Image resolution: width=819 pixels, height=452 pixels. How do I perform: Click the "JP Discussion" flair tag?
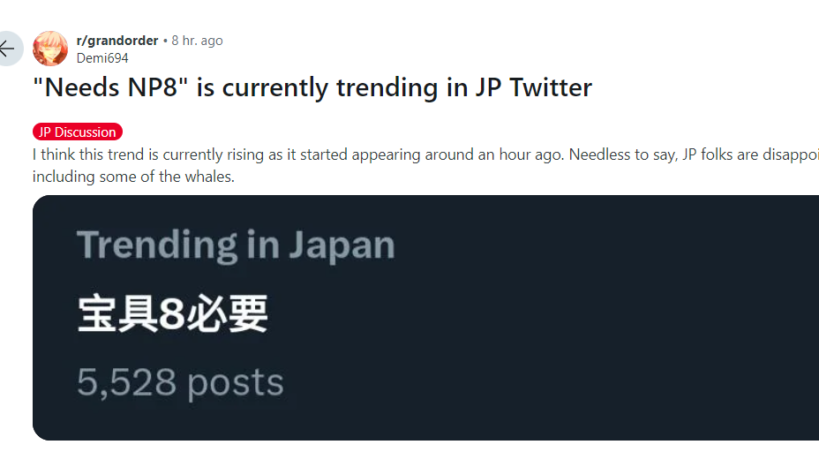tap(78, 132)
